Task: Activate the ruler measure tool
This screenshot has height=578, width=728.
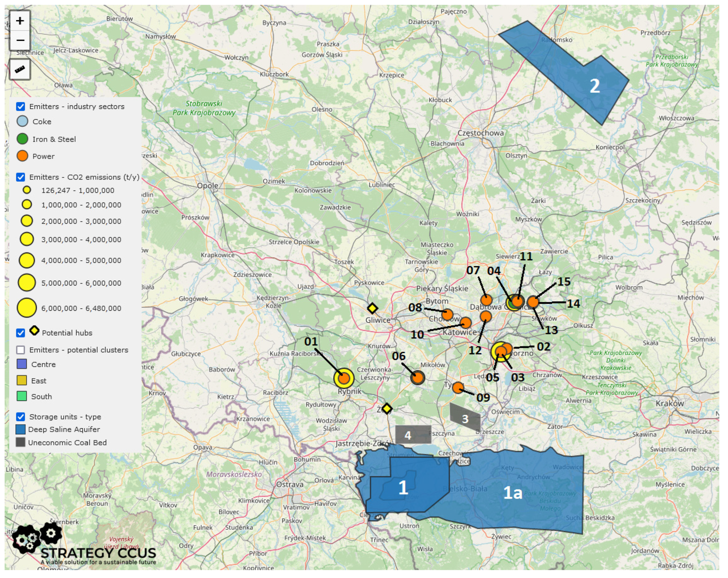Action: point(20,69)
